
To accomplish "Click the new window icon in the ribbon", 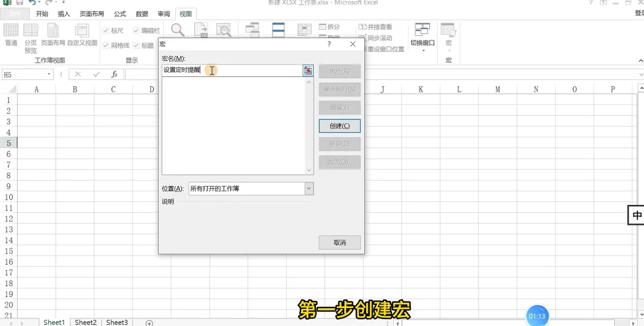I will pos(252,30).
